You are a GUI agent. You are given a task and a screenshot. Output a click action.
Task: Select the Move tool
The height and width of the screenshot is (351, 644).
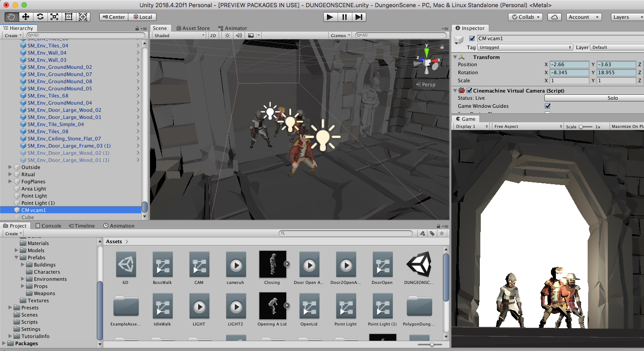coord(26,17)
